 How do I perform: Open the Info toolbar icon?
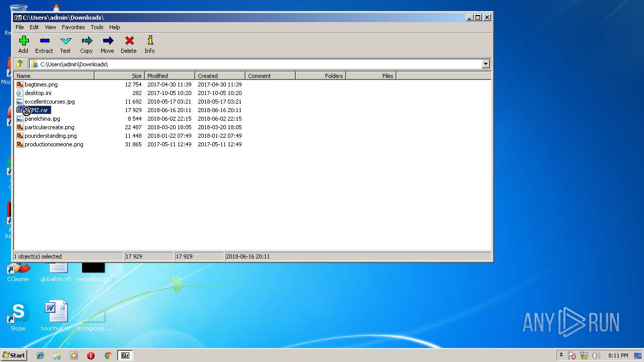coord(149,45)
